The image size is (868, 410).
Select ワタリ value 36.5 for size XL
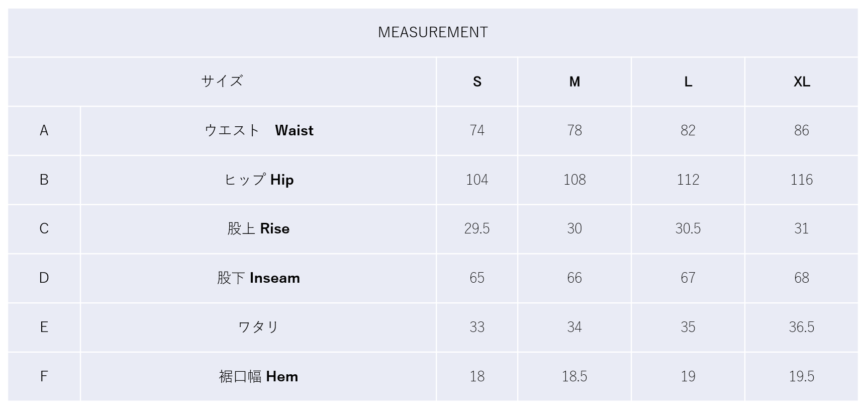pyautogui.click(x=802, y=327)
